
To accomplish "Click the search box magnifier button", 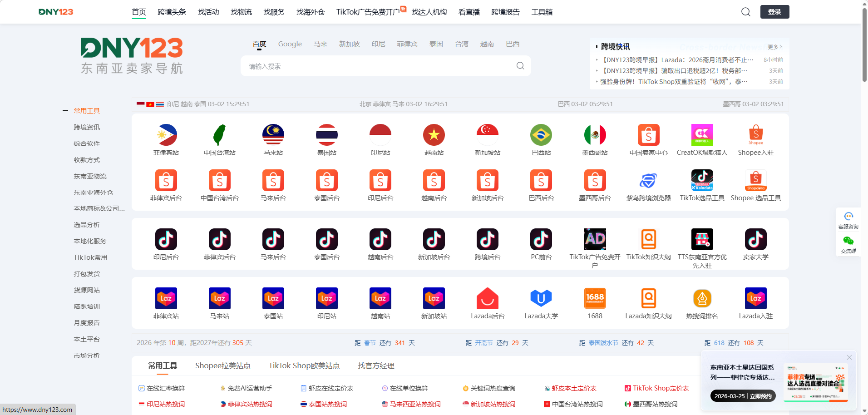I will pyautogui.click(x=520, y=66).
